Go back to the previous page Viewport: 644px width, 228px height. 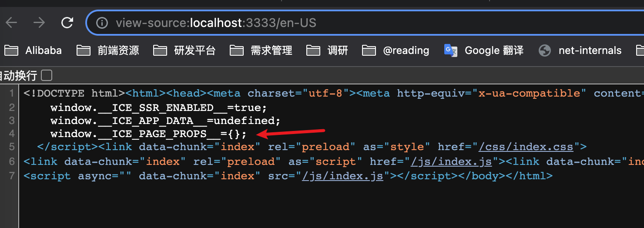pyautogui.click(x=11, y=23)
